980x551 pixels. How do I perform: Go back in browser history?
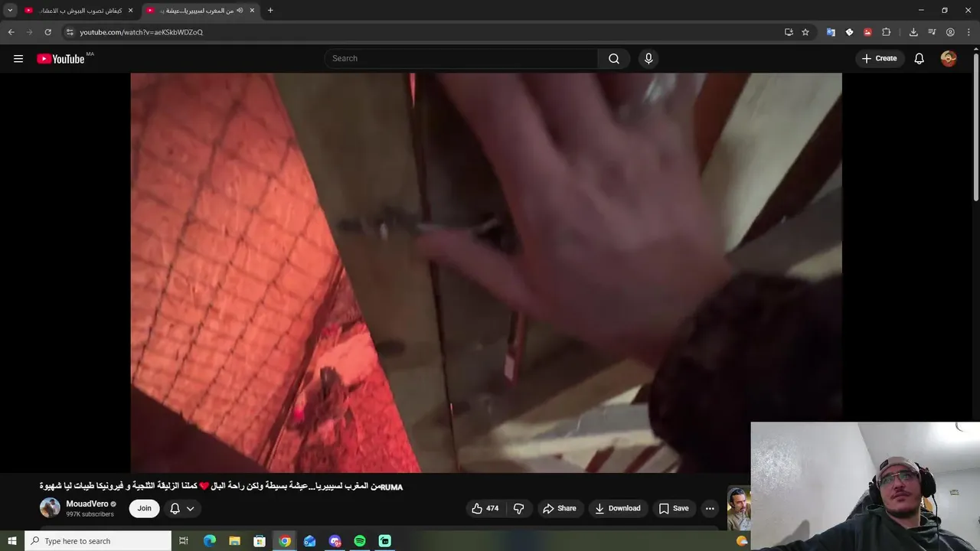point(11,32)
